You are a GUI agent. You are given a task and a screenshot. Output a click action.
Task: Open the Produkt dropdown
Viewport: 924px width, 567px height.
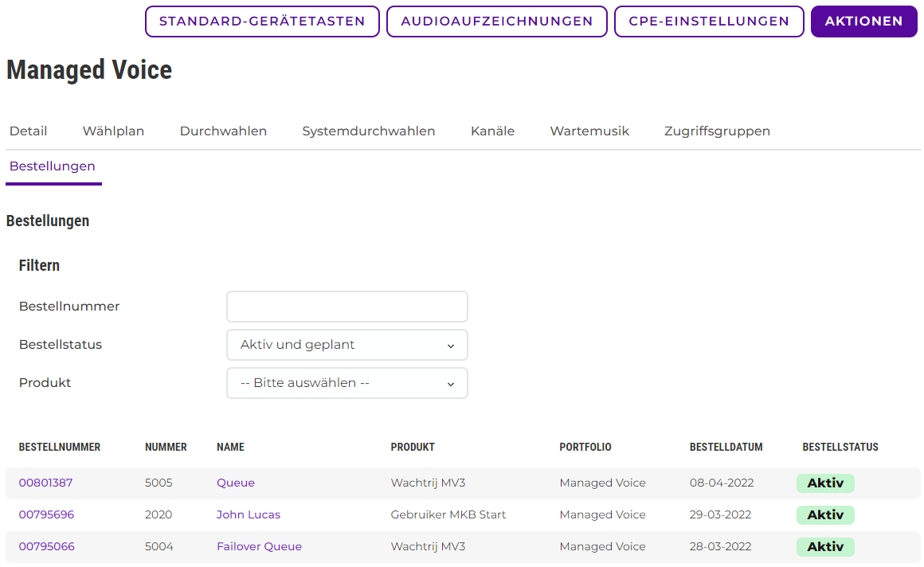click(347, 383)
